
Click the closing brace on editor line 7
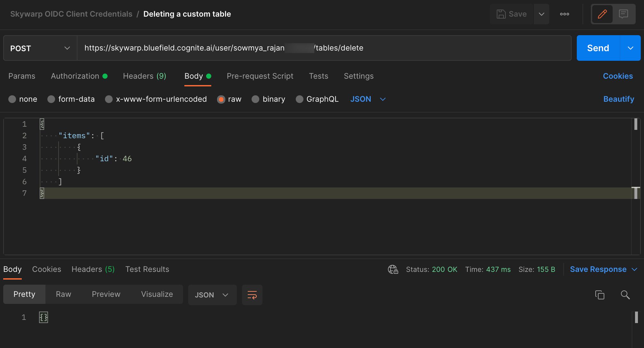42,193
